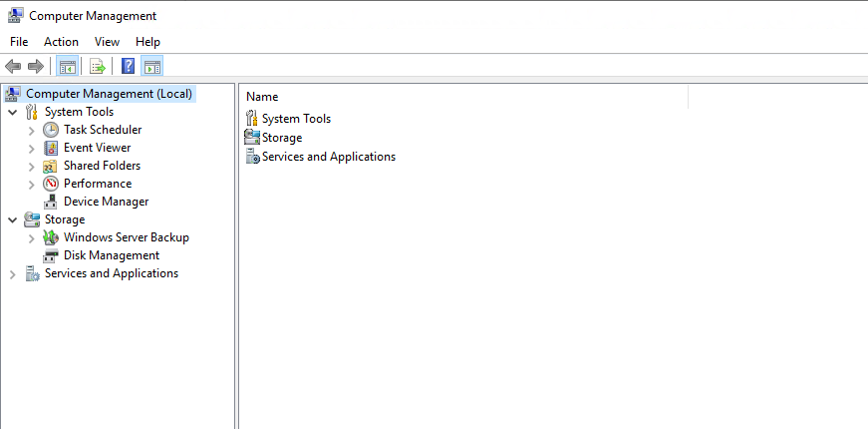Select Disk Management in the tree
The image size is (868, 429).
(x=112, y=255)
